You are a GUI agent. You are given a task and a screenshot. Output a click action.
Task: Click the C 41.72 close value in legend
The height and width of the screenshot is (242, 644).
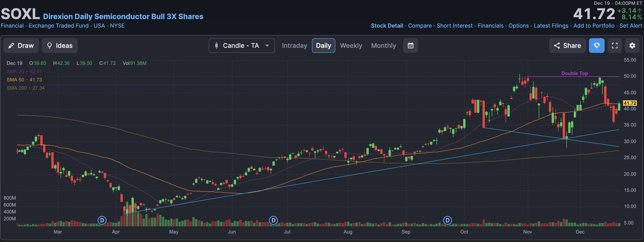click(108, 63)
